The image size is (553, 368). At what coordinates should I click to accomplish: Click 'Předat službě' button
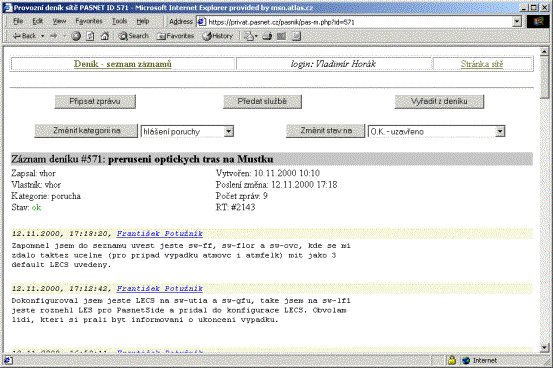coord(262,102)
